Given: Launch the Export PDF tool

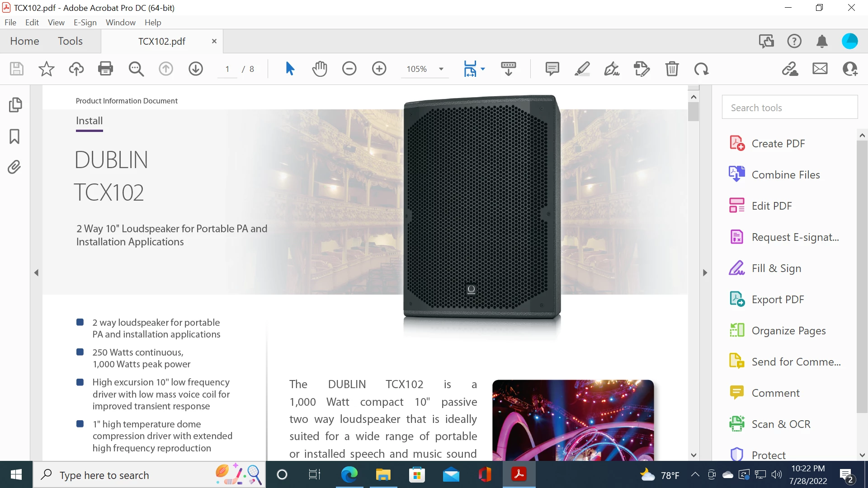Looking at the screenshot, I should (777, 300).
